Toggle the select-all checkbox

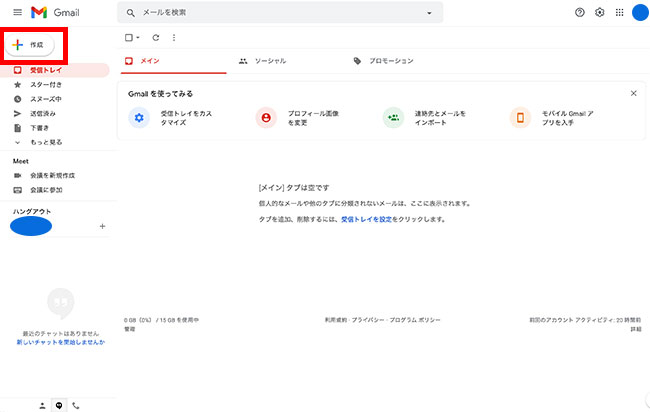pyautogui.click(x=129, y=38)
